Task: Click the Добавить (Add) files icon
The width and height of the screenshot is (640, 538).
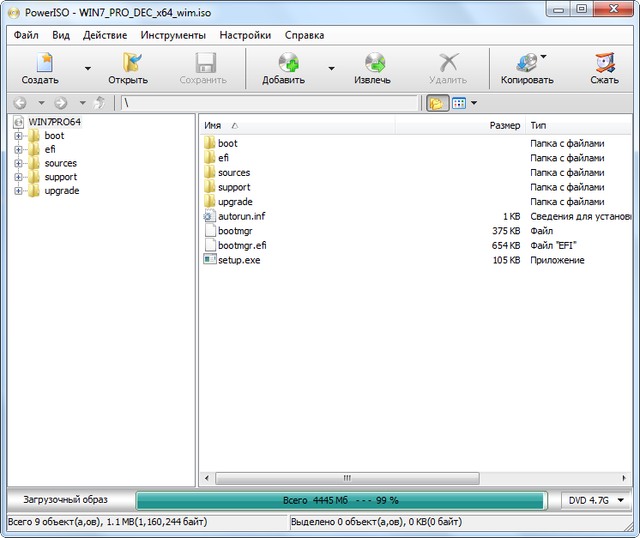Action: (283, 68)
